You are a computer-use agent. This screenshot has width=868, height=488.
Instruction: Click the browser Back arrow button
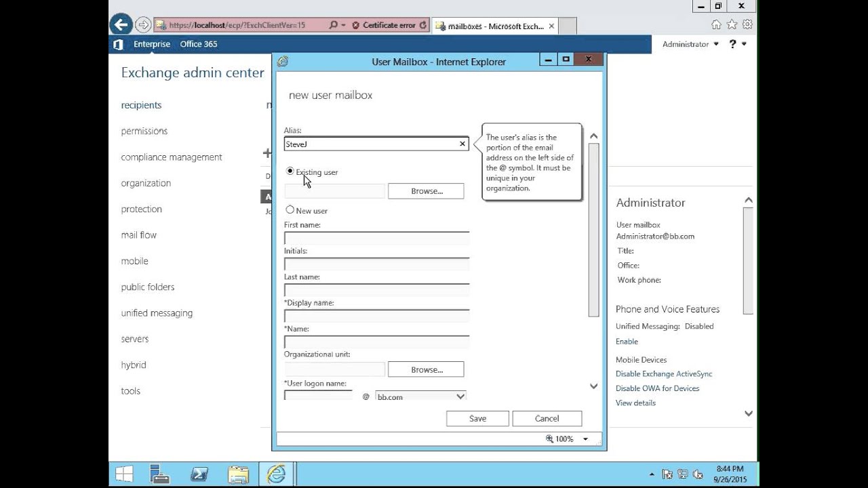121,25
